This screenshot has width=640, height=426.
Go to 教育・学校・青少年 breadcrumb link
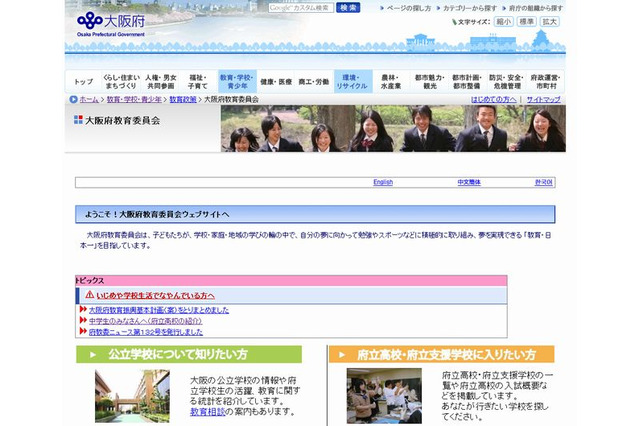point(134,99)
